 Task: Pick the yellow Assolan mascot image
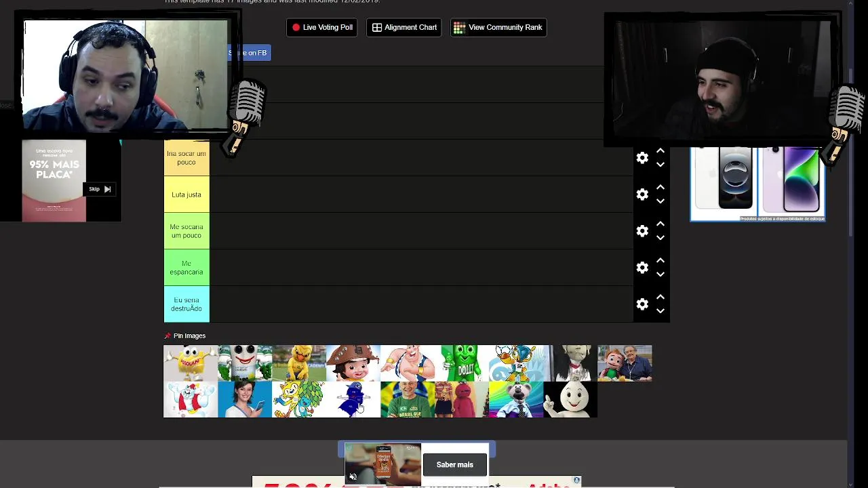[191, 363]
